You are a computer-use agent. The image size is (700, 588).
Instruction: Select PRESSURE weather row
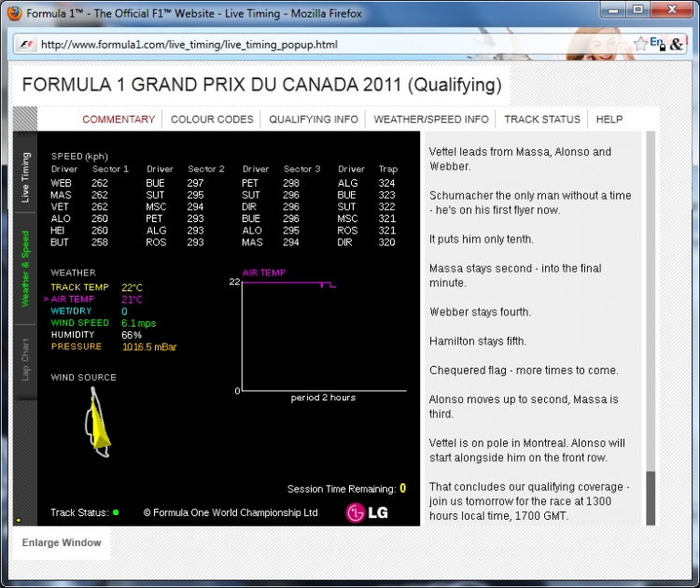coord(113,346)
